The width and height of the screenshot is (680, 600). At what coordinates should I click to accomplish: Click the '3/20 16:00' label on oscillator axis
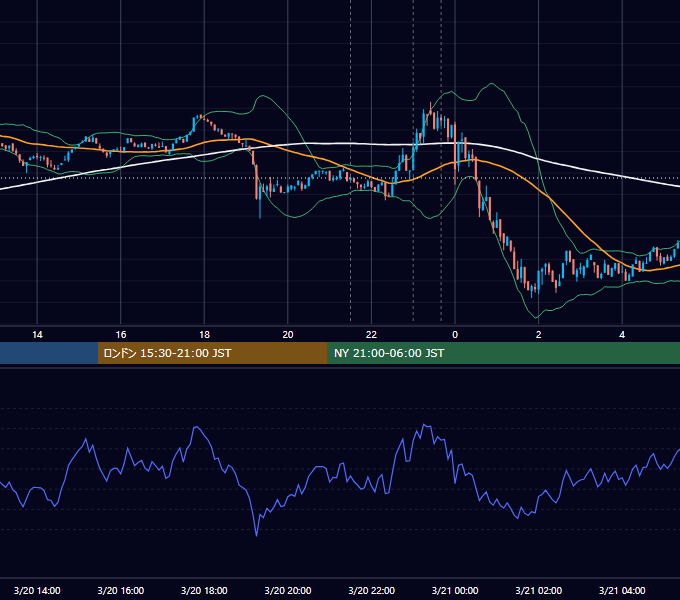click(121, 590)
